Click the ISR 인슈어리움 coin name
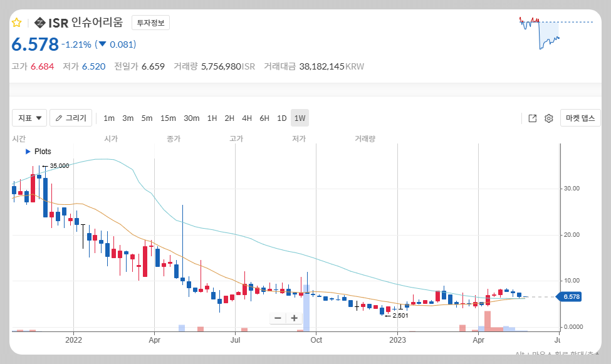The image size is (611, 364). (x=85, y=23)
